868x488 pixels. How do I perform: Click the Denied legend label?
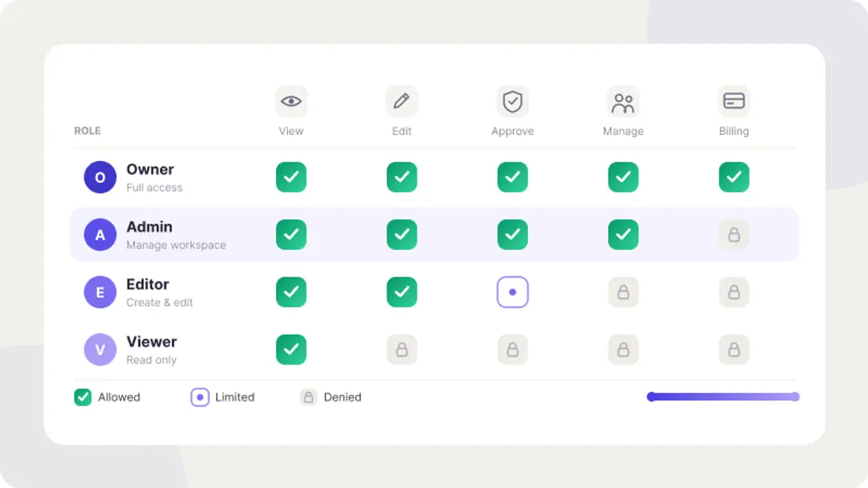coord(342,397)
